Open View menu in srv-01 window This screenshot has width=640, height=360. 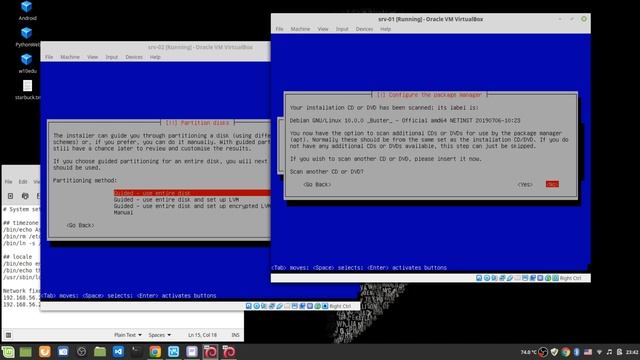[323, 29]
